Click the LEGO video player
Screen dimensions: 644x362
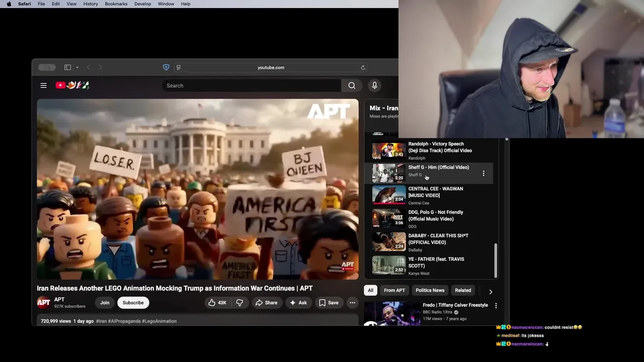(x=198, y=189)
